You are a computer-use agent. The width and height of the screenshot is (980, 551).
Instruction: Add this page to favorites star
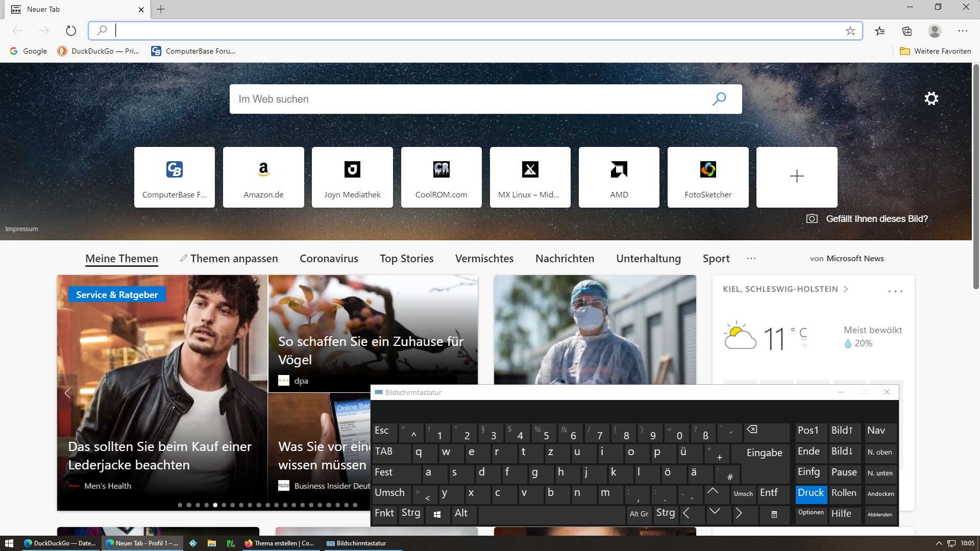tap(850, 31)
